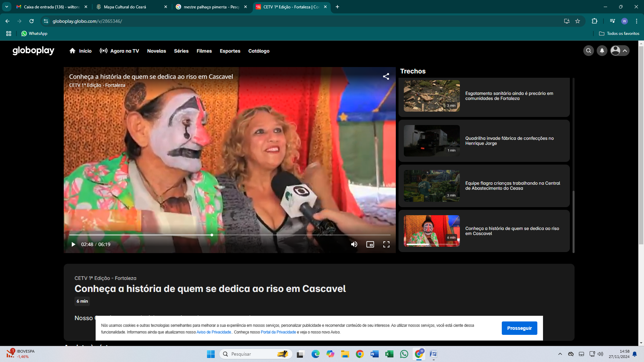
Task: Open the Aviso de Privacidade link
Action: [x=214, y=332]
